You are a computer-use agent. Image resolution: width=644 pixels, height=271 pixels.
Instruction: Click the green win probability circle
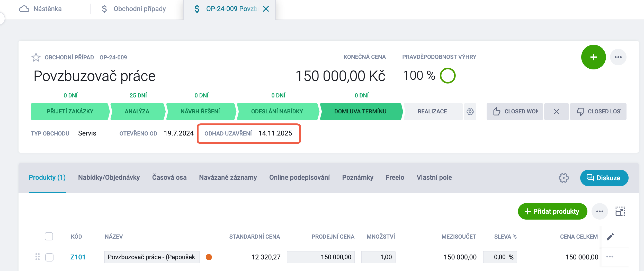tap(448, 76)
